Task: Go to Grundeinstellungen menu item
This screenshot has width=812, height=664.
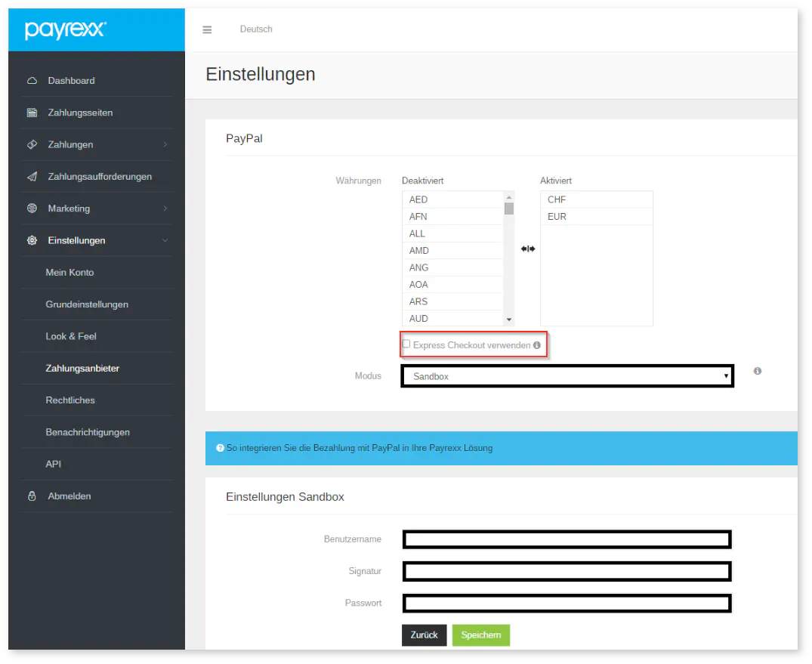Action: [x=87, y=304]
